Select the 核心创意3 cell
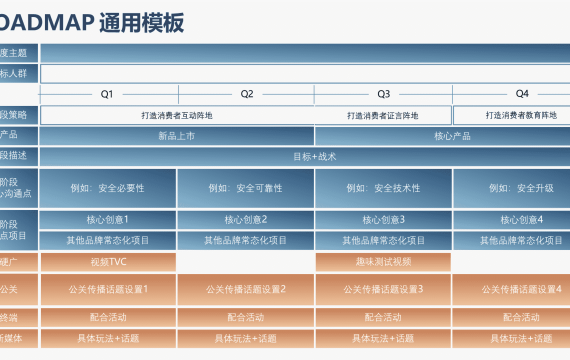This screenshot has height=360, width=570. [384, 220]
